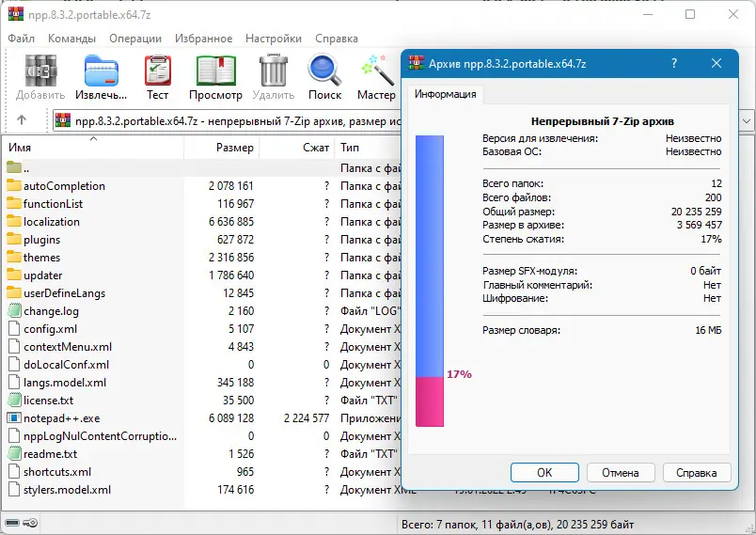Click the themes folder icon

pyautogui.click(x=14, y=257)
